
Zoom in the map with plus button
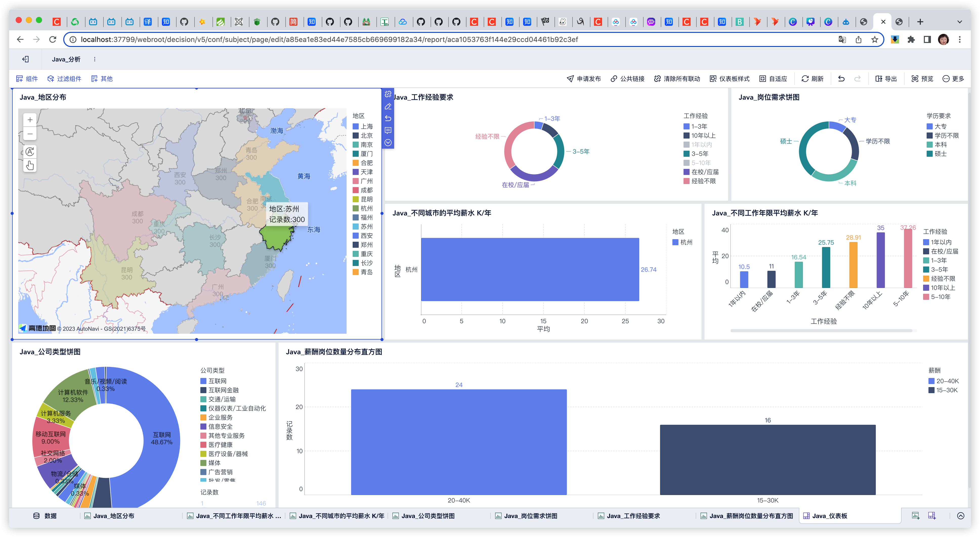click(x=30, y=120)
